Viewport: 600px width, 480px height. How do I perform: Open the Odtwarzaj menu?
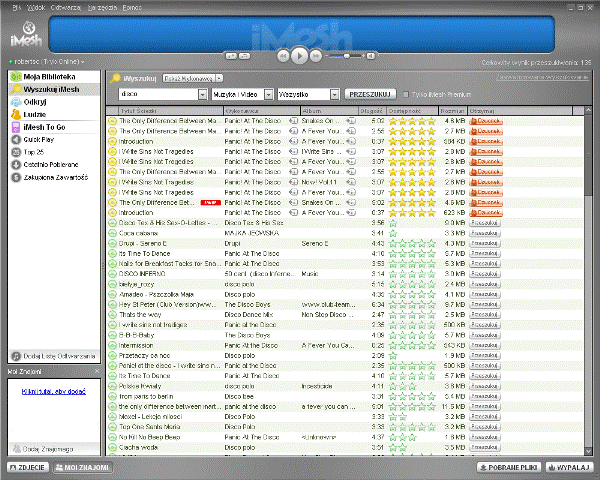point(65,8)
